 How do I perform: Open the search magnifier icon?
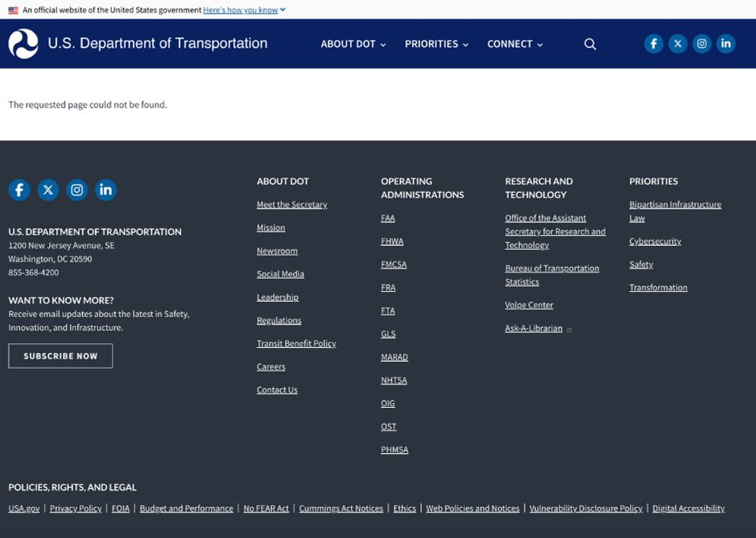[x=590, y=44]
